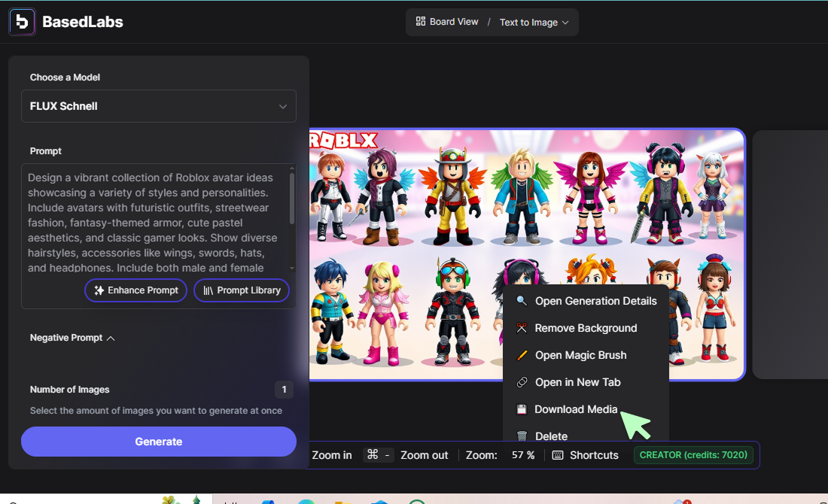Click the "Number of Images" label
The height and width of the screenshot is (504, 828).
70,390
